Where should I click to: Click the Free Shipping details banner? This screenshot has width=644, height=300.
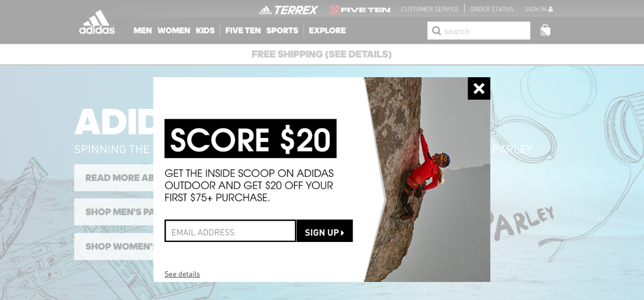point(322,54)
